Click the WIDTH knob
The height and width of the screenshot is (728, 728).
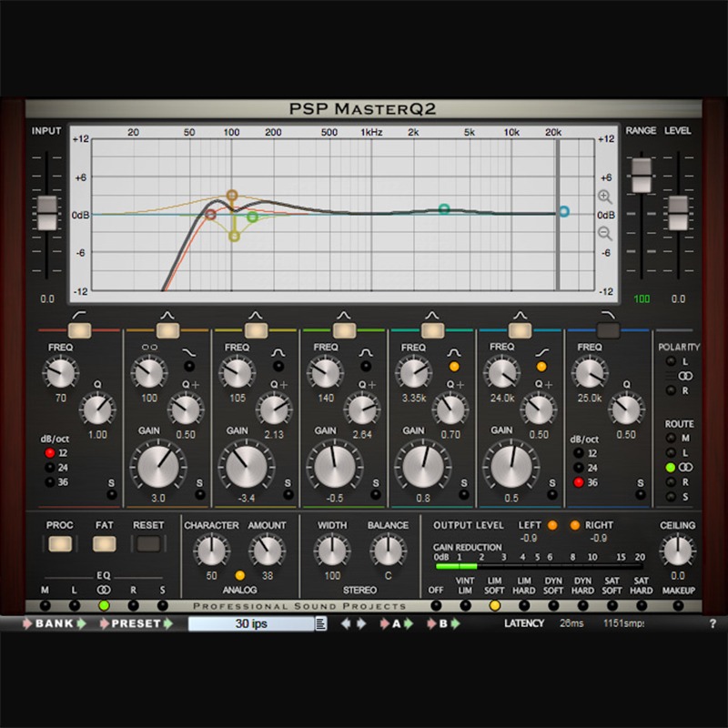click(332, 551)
